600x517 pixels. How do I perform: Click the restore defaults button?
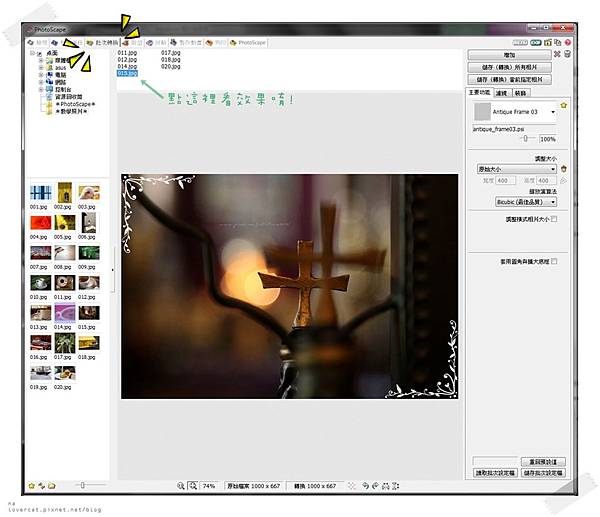point(543,462)
